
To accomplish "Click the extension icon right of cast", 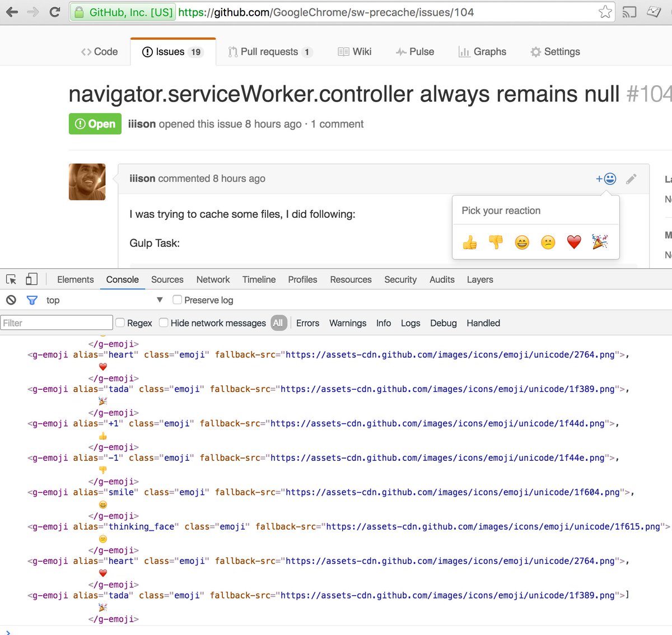I will (x=654, y=12).
